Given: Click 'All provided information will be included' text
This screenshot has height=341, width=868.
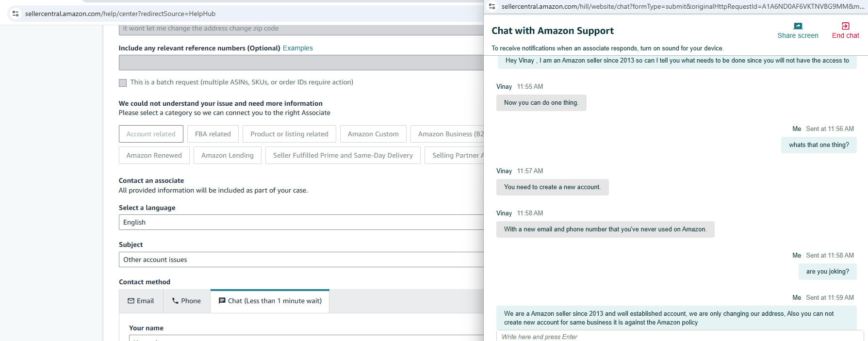Looking at the screenshot, I should [213, 190].
